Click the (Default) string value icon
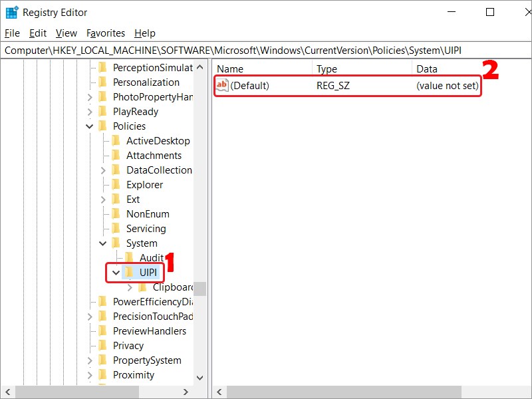The width and height of the screenshot is (532, 399). pyautogui.click(x=222, y=85)
